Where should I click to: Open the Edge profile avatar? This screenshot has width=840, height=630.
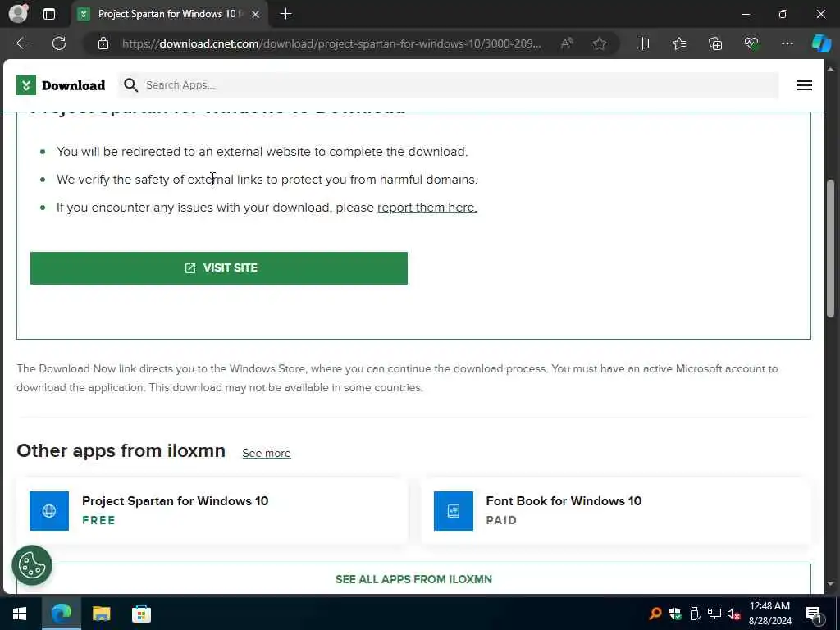[x=19, y=13]
